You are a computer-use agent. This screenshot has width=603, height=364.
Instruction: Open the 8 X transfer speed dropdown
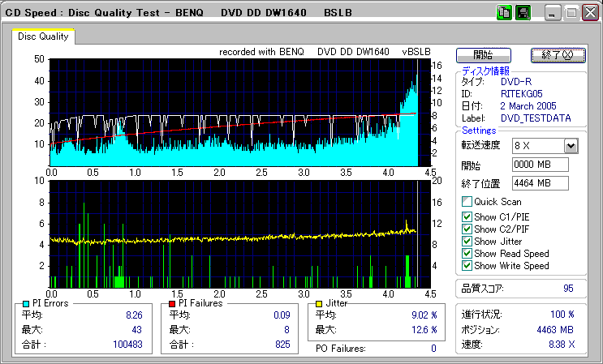[x=571, y=146]
